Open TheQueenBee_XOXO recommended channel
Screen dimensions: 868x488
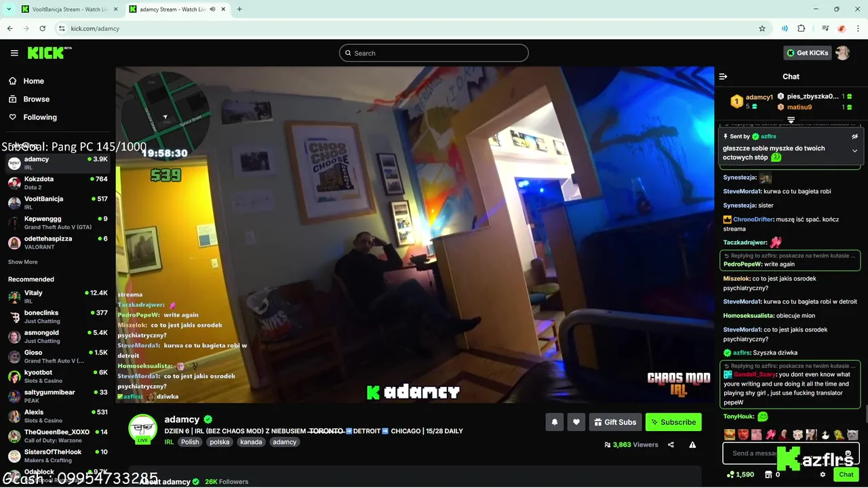pos(58,436)
